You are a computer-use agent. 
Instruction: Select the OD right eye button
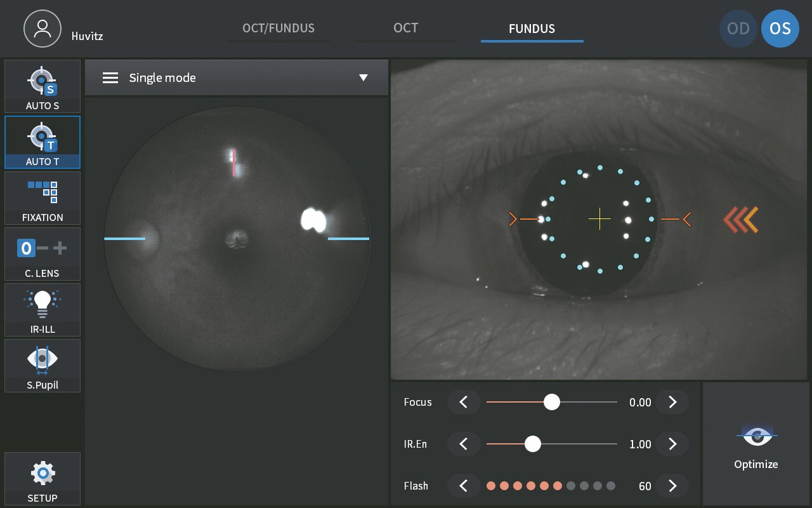(738, 29)
